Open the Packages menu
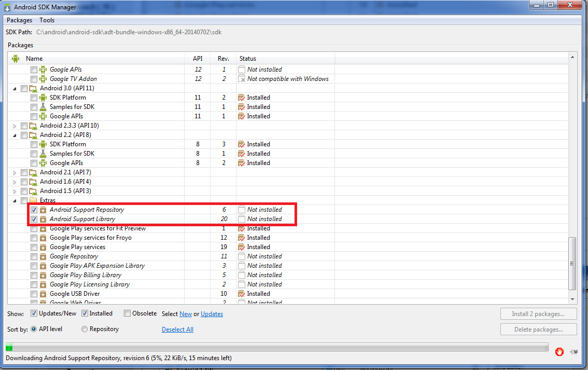The height and width of the screenshot is (370, 588). click(20, 20)
